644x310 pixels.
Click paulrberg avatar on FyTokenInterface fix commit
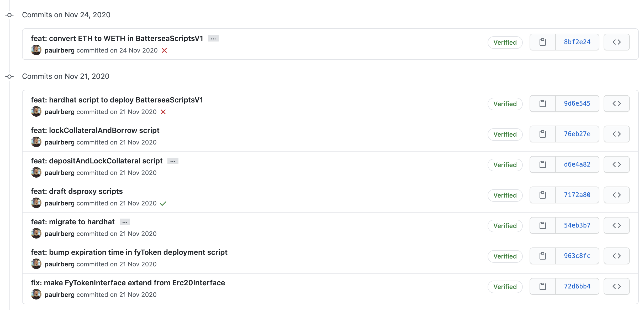36,294
